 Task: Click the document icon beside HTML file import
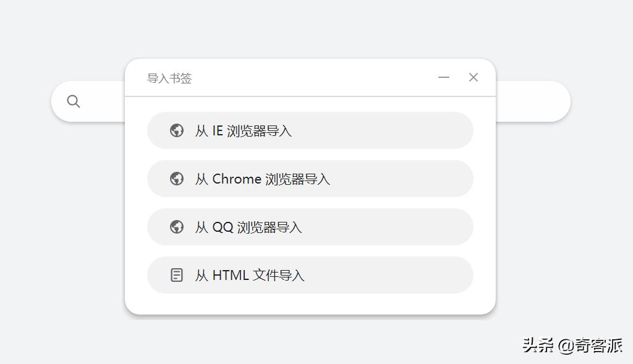[177, 275]
